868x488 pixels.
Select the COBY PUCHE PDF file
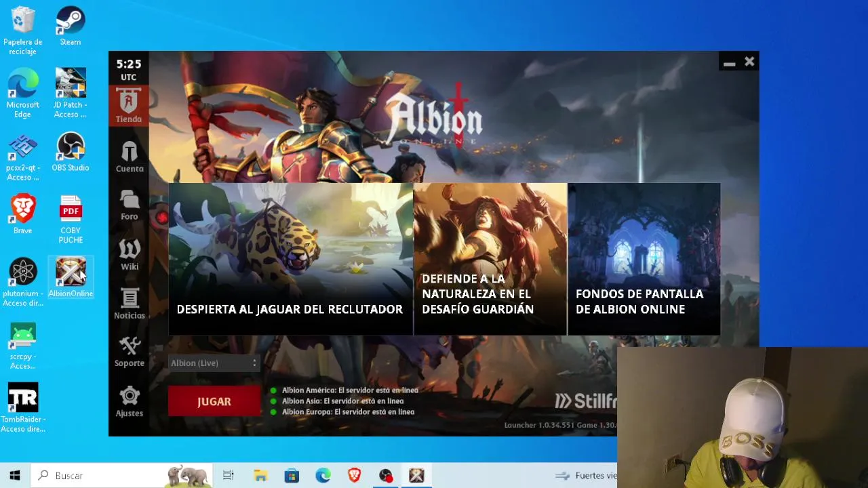click(71, 220)
